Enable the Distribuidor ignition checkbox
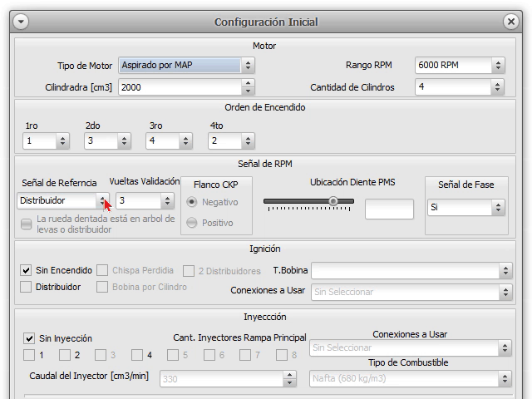The image size is (532, 399). click(27, 287)
